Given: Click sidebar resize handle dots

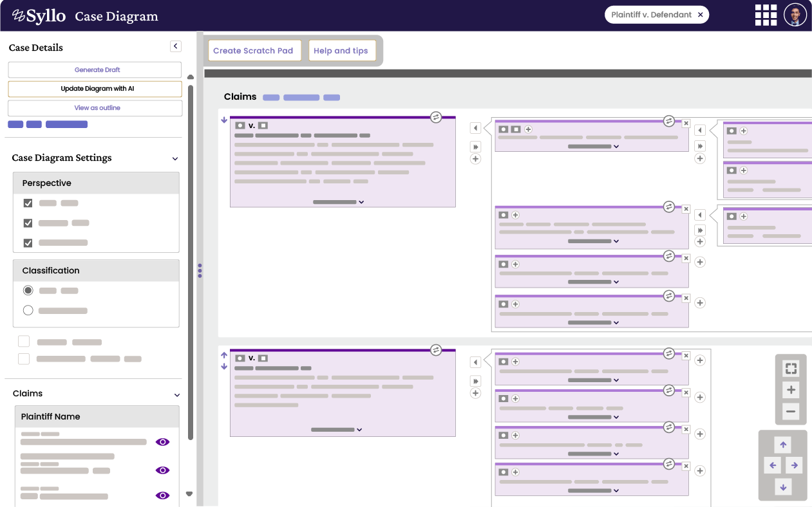Looking at the screenshot, I should pyautogui.click(x=200, y=271).
